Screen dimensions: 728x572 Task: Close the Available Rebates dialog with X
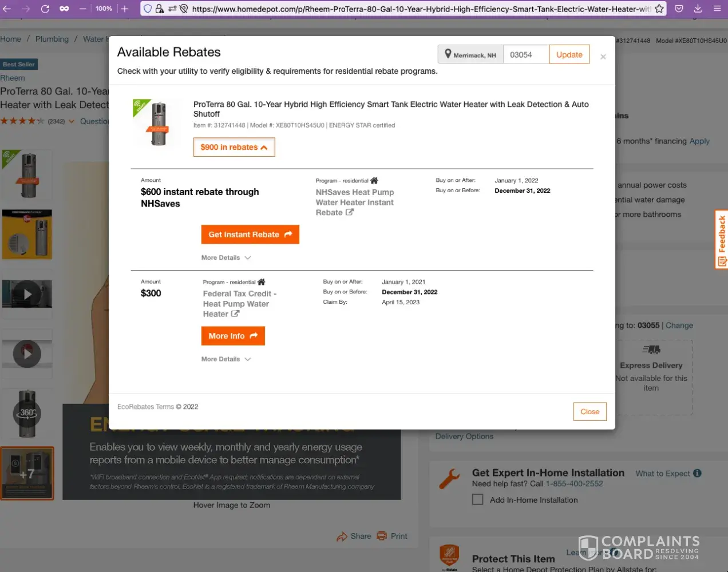603,57
